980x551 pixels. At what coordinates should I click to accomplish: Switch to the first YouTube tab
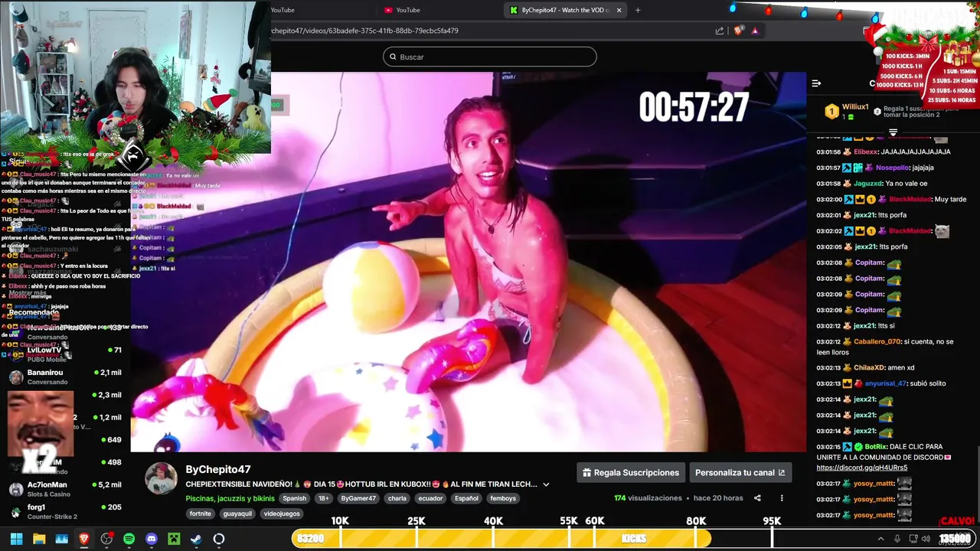point(283,10)
